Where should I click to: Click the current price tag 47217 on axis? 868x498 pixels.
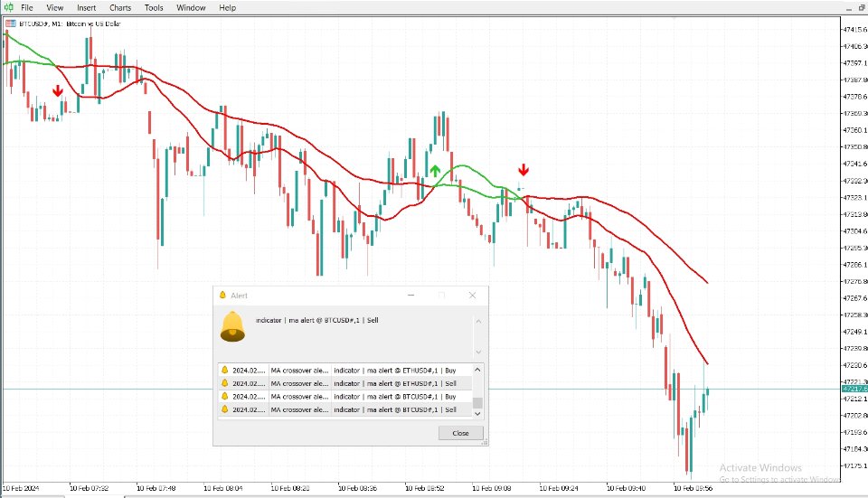click(x=854, y=389)
